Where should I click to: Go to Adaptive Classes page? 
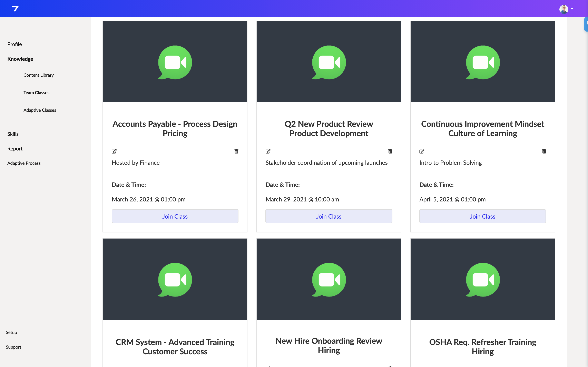tap(40, 110)
